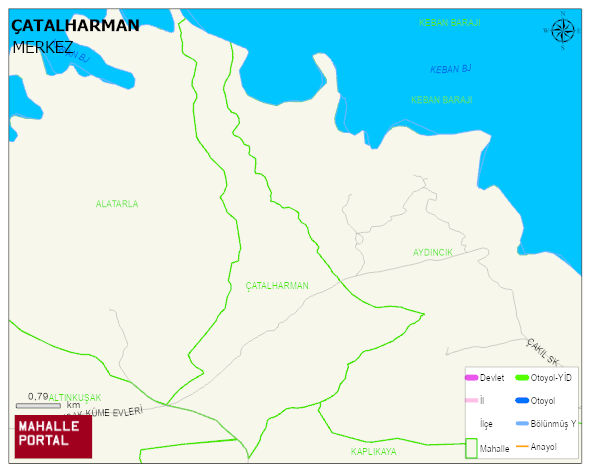The image size is (591, 472).
Task: Click the orange Anayol legend swatch
Action: [522, 447]
